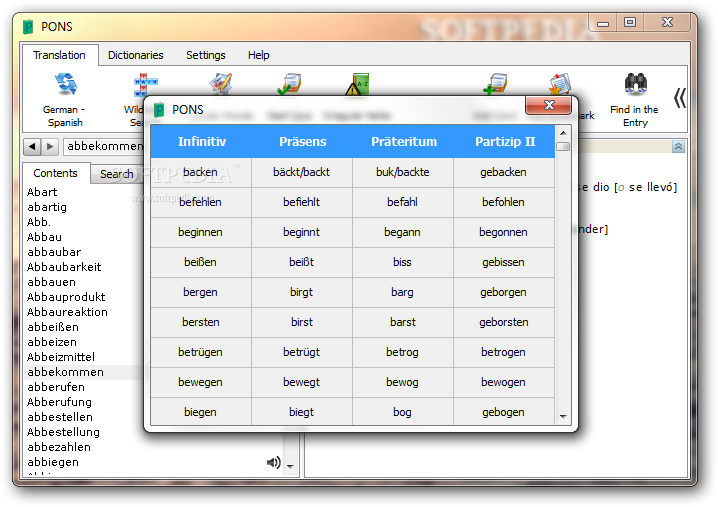This screenshot has width=718, height=507.
Task: Go back with the left arrow button
Action: tap(32, 147)
